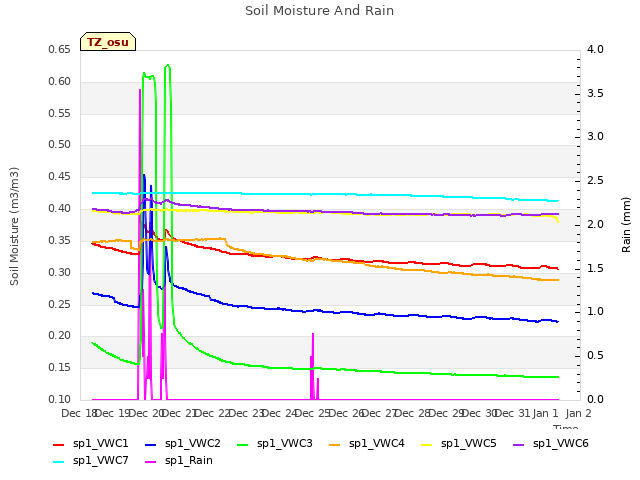Image resolution: width=640 pixels, height=480 pixels.
Task: Click the Dec 31 date label
Action: [512, 413]
